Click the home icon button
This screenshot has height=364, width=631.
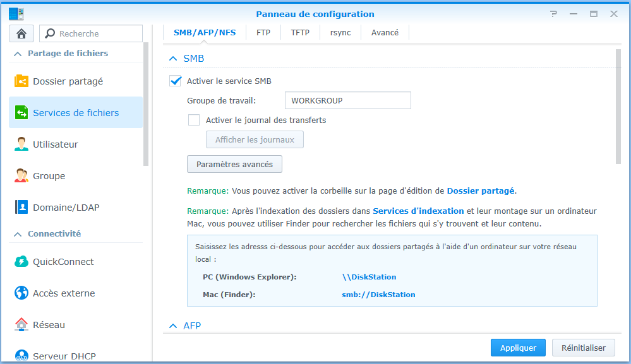[21, 33]
